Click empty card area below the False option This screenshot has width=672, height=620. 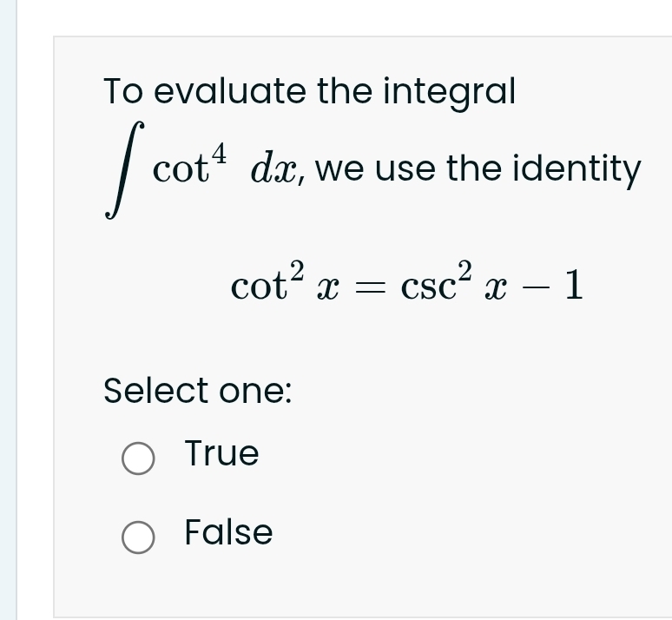click(x=347, y=583)
